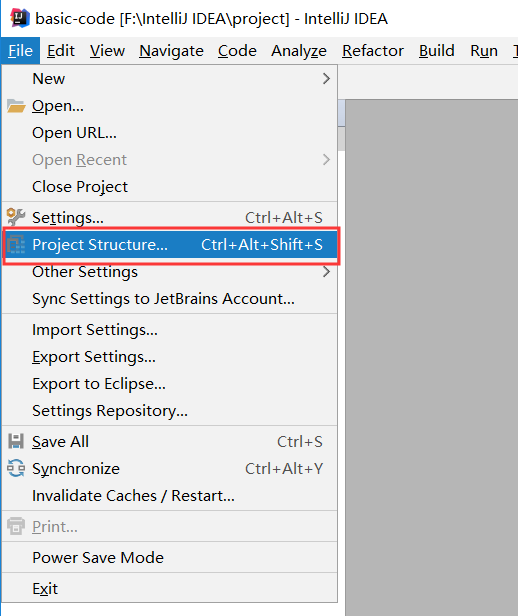Image resolution: width=518 pixels, height=616 pixels.
Task: Click the Project Structure icon
Action: click(x=16, y=244)
